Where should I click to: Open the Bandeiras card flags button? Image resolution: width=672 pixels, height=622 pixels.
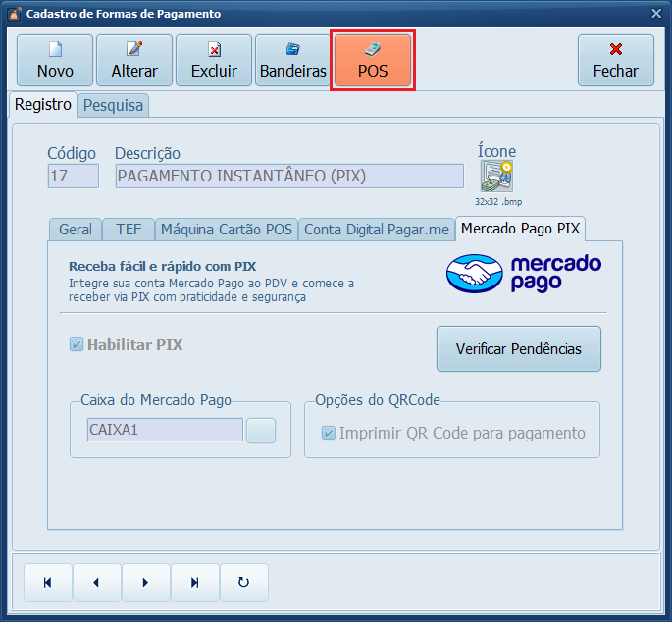point(292,61)
